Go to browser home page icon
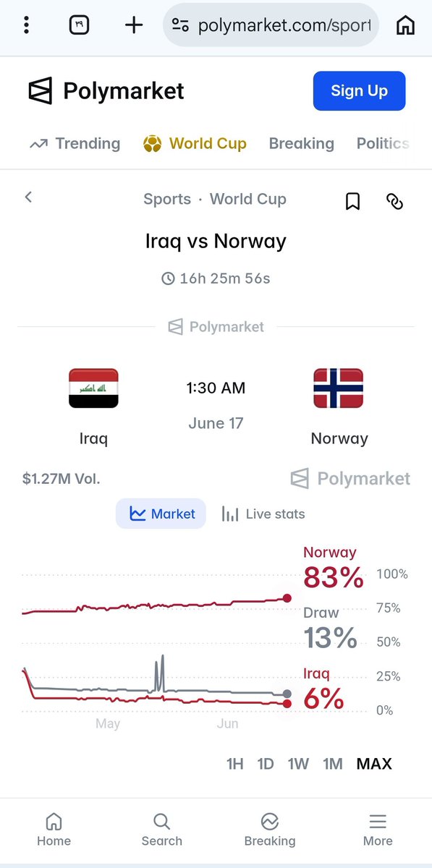 (x=405, y=25)
